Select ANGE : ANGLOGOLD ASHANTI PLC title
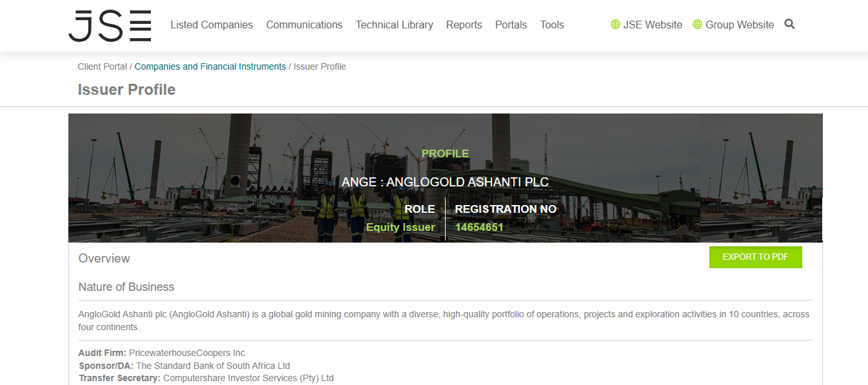Viewport: 868px width, 385px height. point(445,182)
